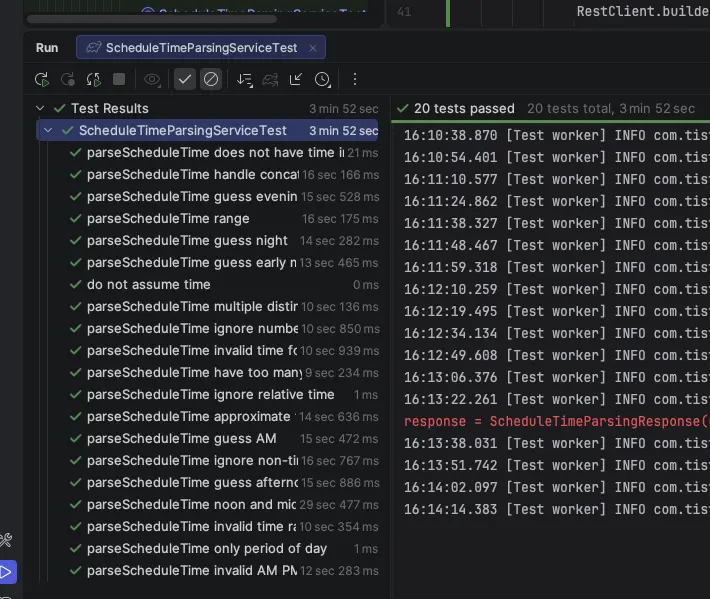This screenshot has width=710, height=599.
Task: Select test 'parseScheduleTime noon and midnight'
Action: [225, 505]
